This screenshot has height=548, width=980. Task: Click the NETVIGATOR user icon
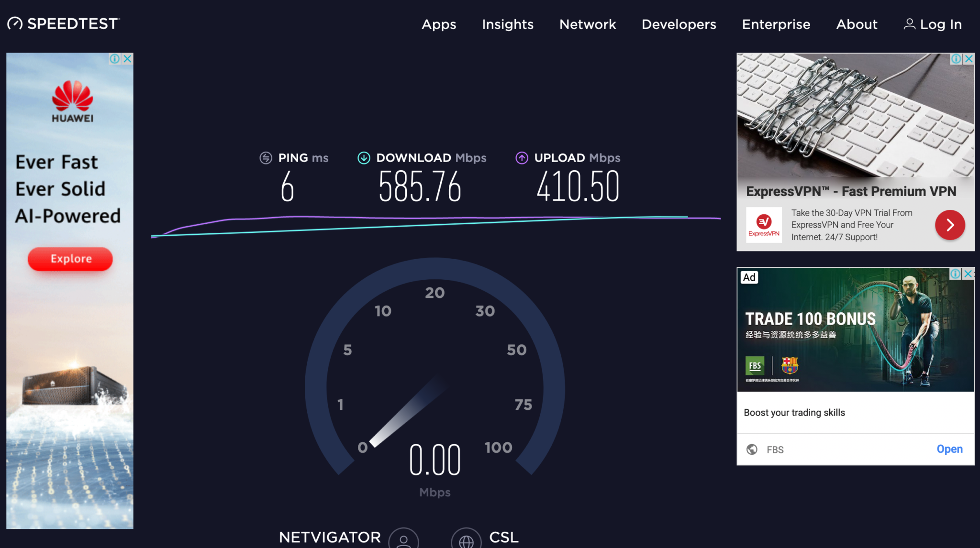tap(403, 540)
